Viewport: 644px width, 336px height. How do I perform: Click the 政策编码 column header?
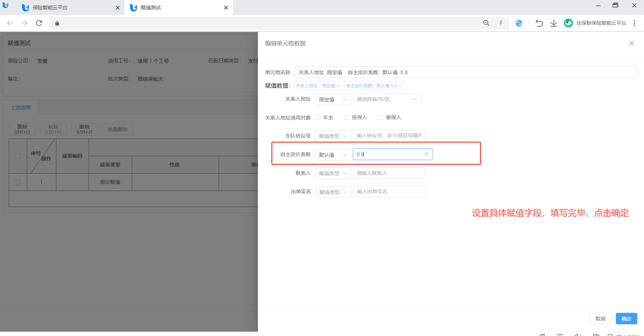point(72,156)
